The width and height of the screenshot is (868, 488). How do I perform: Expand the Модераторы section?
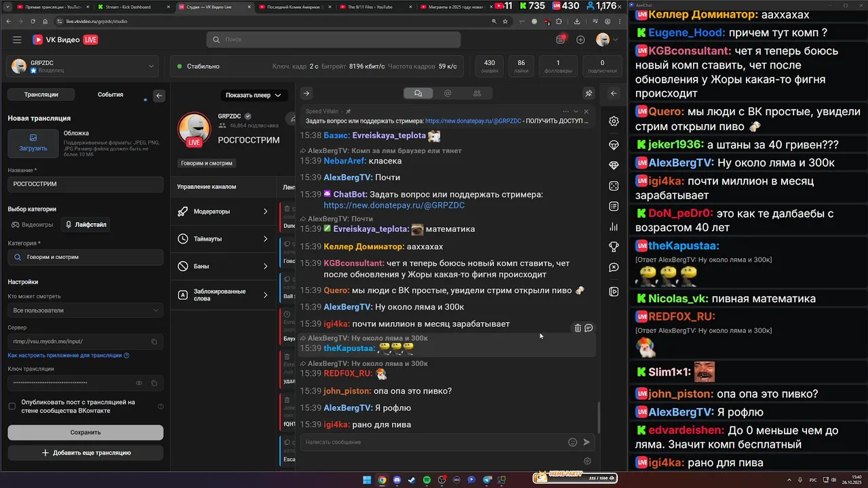(x=224, y=211)
